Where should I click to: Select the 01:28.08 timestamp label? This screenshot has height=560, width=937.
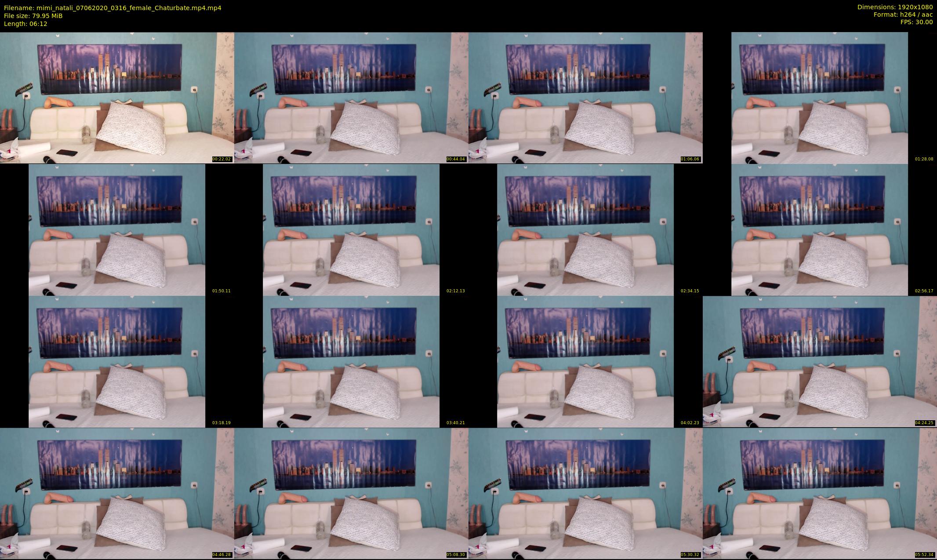(924, 159)
